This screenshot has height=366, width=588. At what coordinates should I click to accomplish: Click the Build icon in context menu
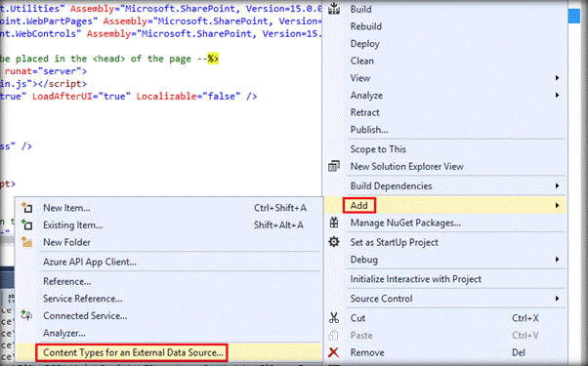[334, 9]
